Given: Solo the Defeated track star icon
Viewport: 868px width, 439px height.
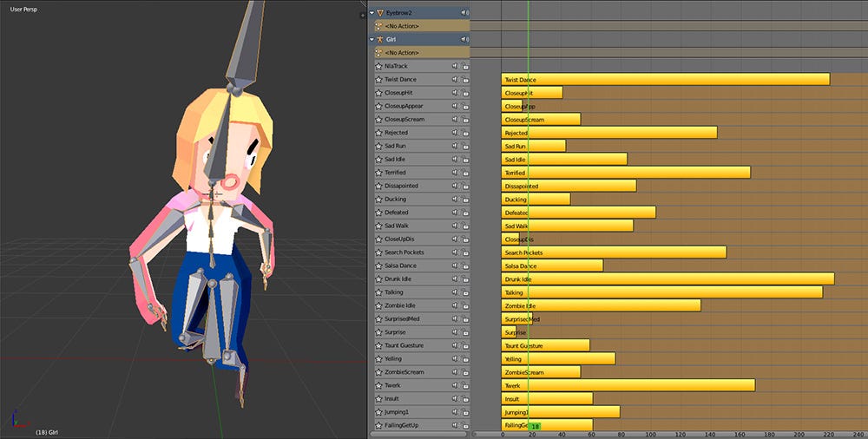Looking at the screenshot, I should click(378, 212).
